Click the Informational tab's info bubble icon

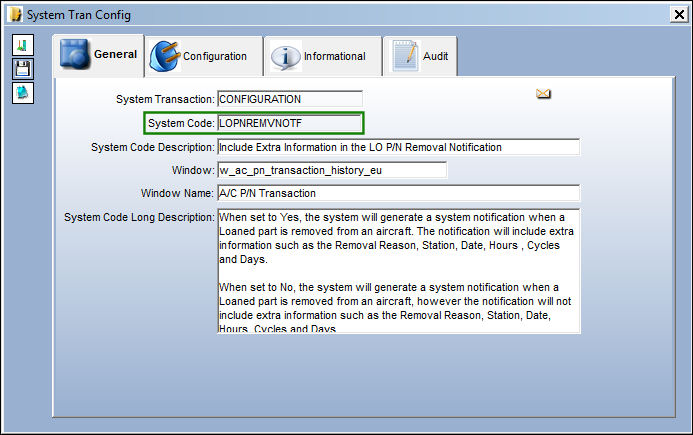point(286,56)
